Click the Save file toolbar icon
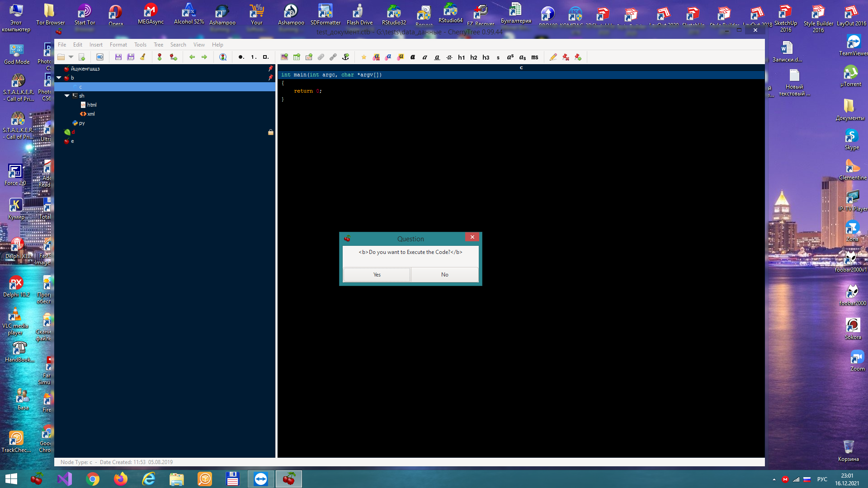The width and height of the screenshot is (868, 488). coord(118,57)
